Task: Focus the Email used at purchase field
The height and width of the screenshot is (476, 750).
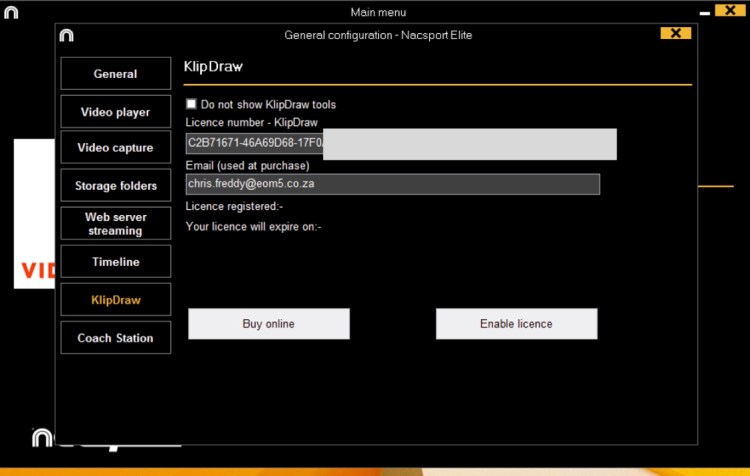Action: [x=392, y=184]
